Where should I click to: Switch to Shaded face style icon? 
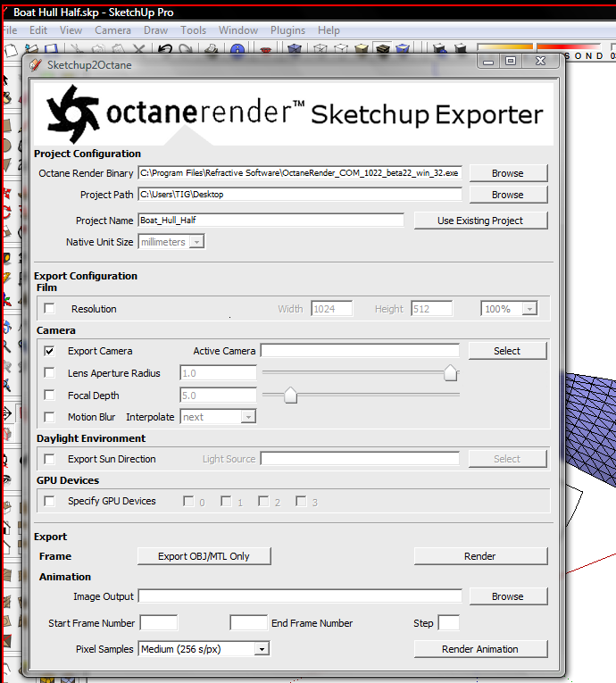(362, 48)
